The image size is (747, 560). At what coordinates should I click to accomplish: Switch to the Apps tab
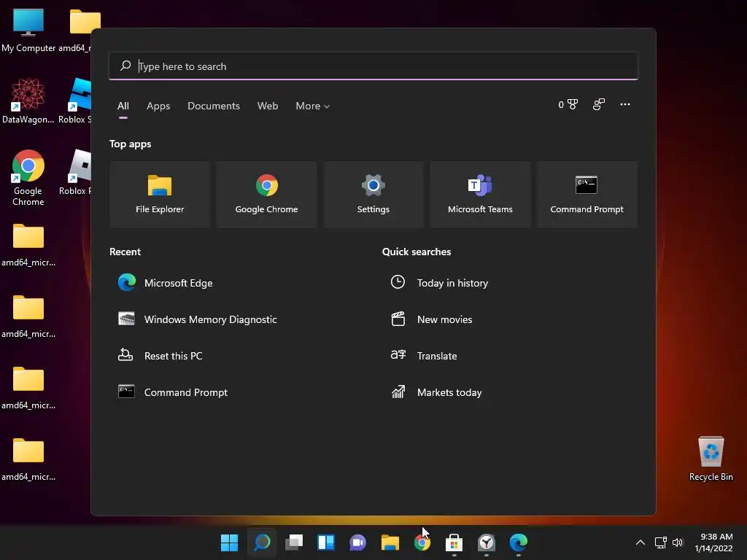[158, 106]
